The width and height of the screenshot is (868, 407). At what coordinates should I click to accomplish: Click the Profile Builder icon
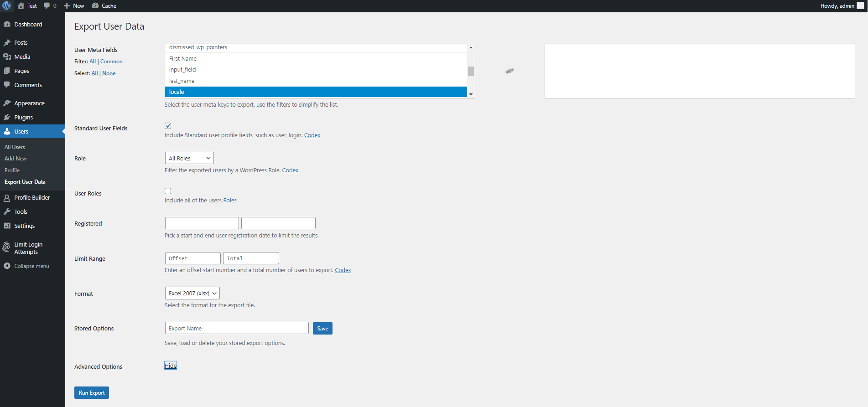point(7,198)
